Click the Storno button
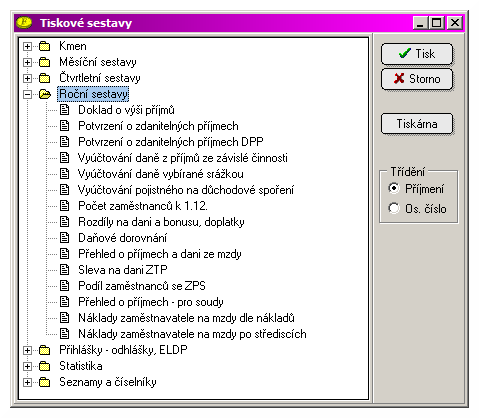479x418 pixels. point(417,79)
